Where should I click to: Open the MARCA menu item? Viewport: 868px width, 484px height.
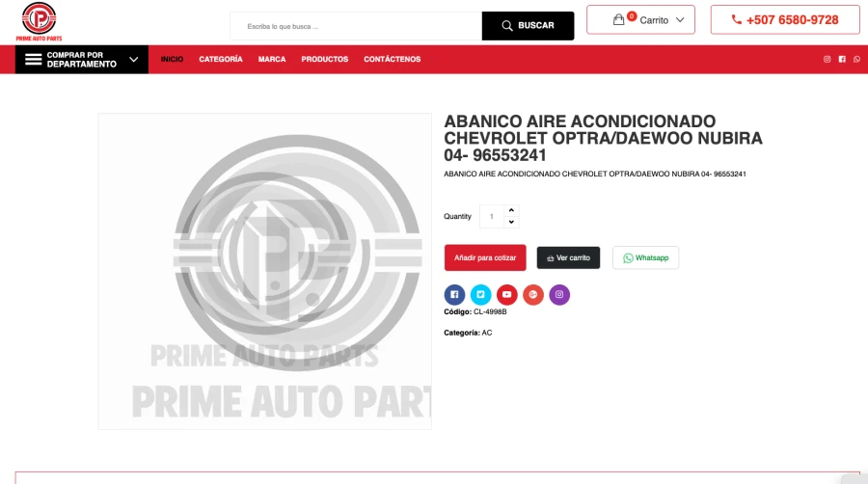click(272, 59)
